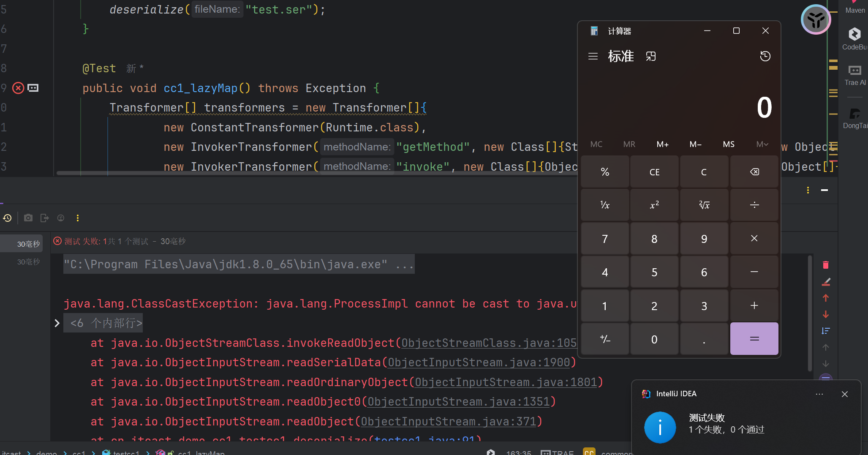Open test run history clock icon
The width and height of the screenshot is (868, 455).
[7, 218]
